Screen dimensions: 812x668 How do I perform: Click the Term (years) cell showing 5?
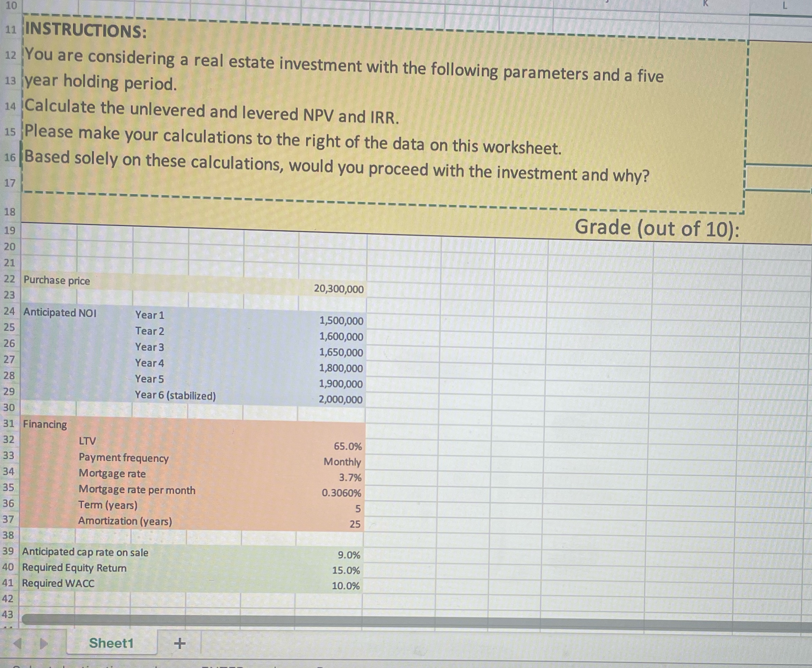pos(357,508)
